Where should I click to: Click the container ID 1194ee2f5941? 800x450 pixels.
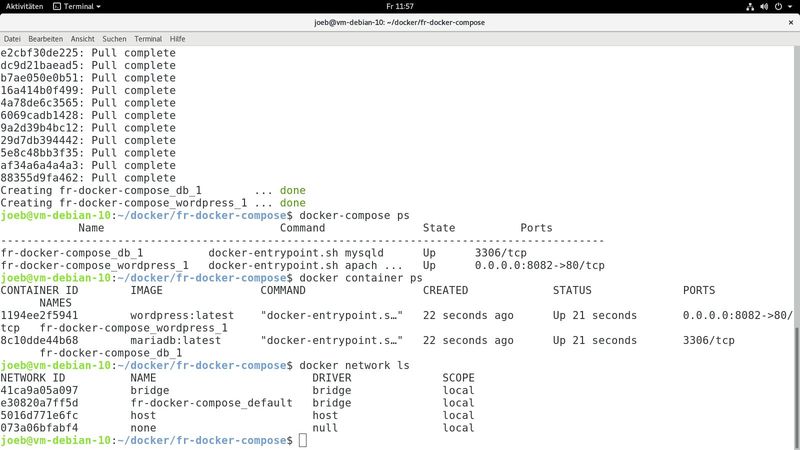click(x=39, y=315)
